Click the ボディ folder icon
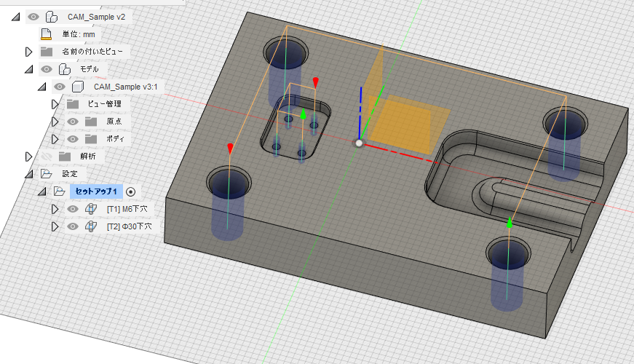 pyautogui.click(x=91, y=139)
